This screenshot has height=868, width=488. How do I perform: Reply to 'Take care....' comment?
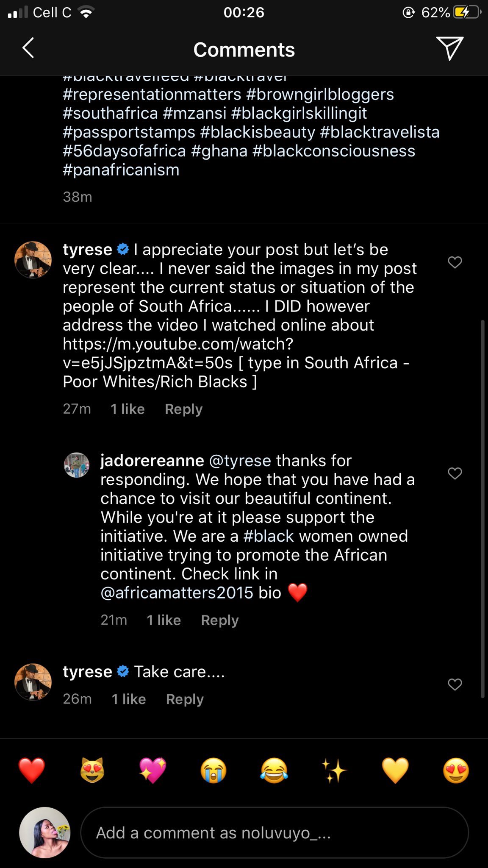[x=185, y=699]
